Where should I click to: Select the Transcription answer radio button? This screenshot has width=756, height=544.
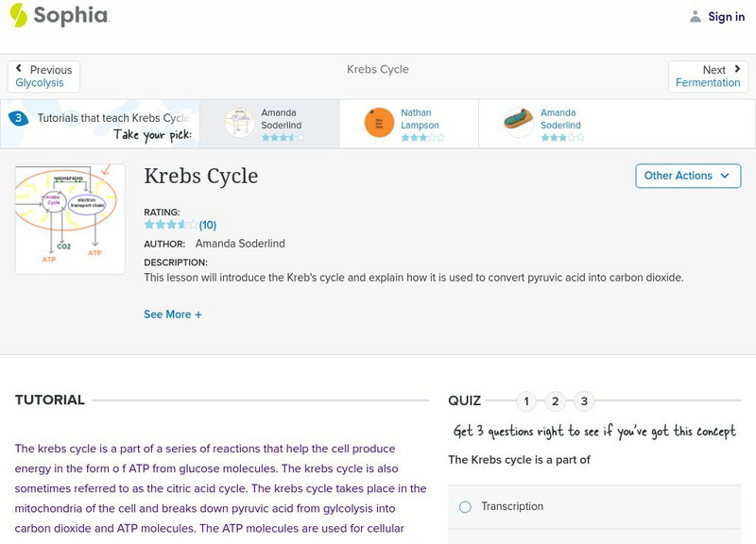465,507
